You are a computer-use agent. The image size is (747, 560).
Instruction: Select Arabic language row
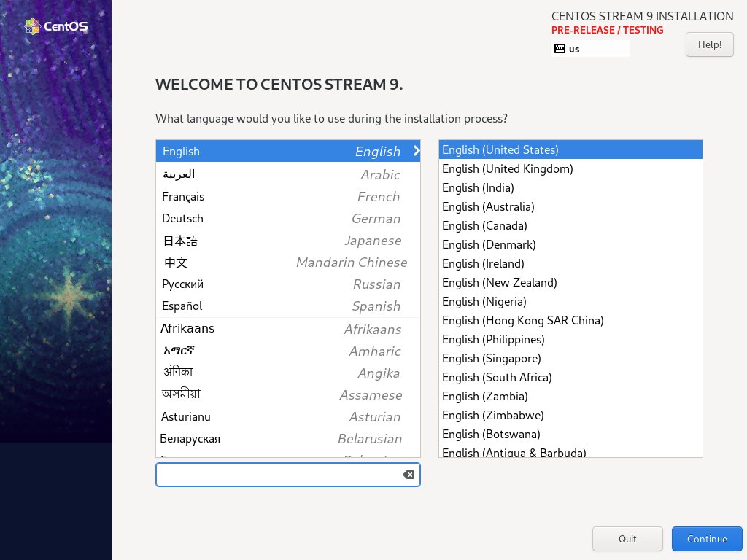tap(287, 174)
